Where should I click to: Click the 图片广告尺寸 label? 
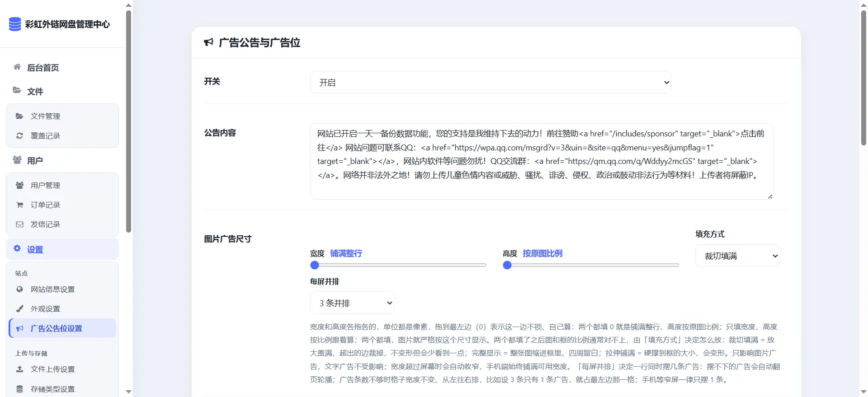[228, 239]
